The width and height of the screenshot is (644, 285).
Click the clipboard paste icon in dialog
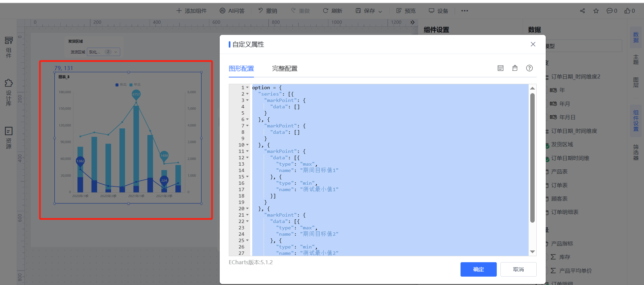pyautogui.click(x=515, y=68)
